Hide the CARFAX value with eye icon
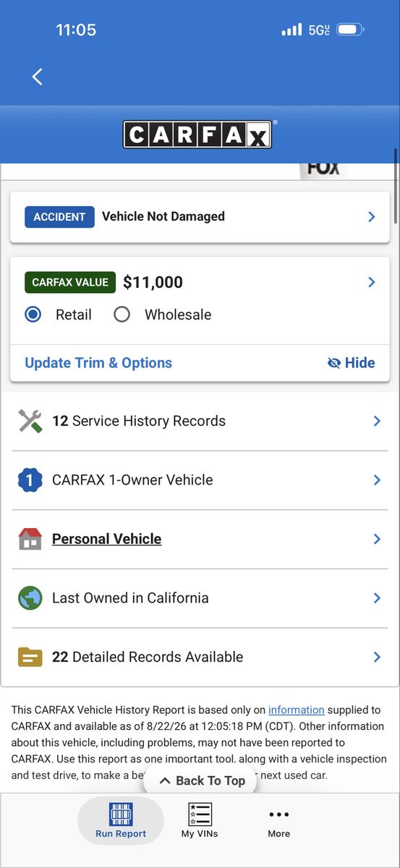400x868 pixels. pyautogui.click(x=352, y=363)
